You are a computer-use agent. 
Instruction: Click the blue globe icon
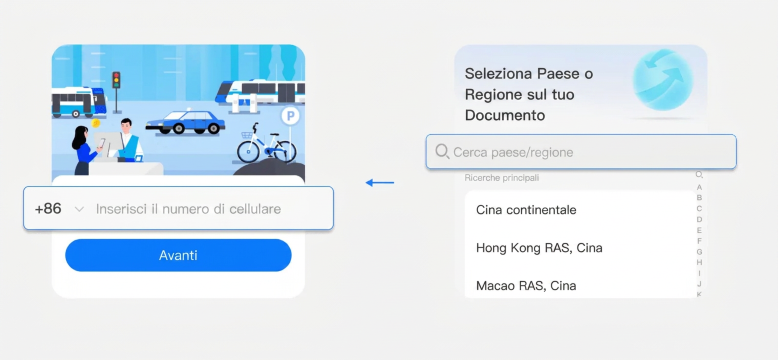(662, 79)
